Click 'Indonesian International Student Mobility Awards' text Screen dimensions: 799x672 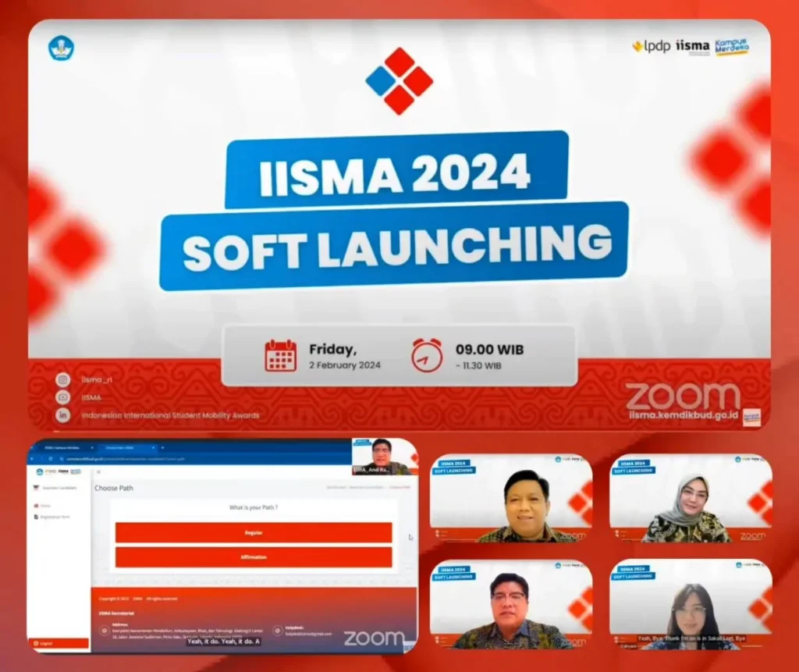pyautogui.click(x=170, y=415)
